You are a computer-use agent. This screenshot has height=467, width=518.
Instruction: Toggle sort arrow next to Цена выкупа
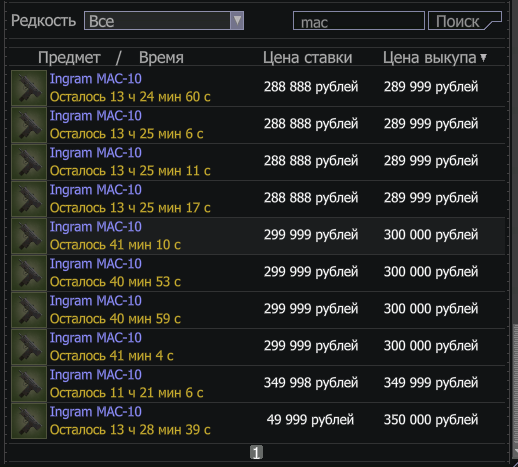pos(483,58)
